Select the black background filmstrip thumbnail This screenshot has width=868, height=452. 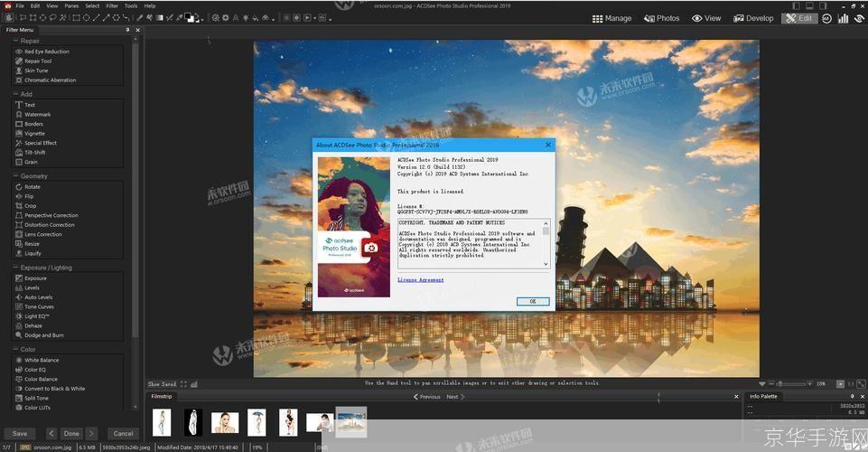[x=193, y=423]
